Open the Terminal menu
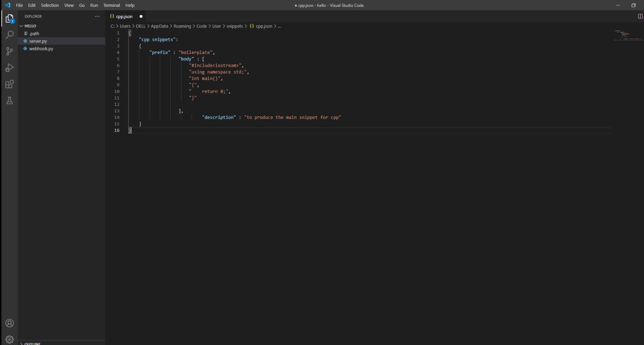Image resolution: width=644 pixels, height=345 pixels. [x=111, y=5]
